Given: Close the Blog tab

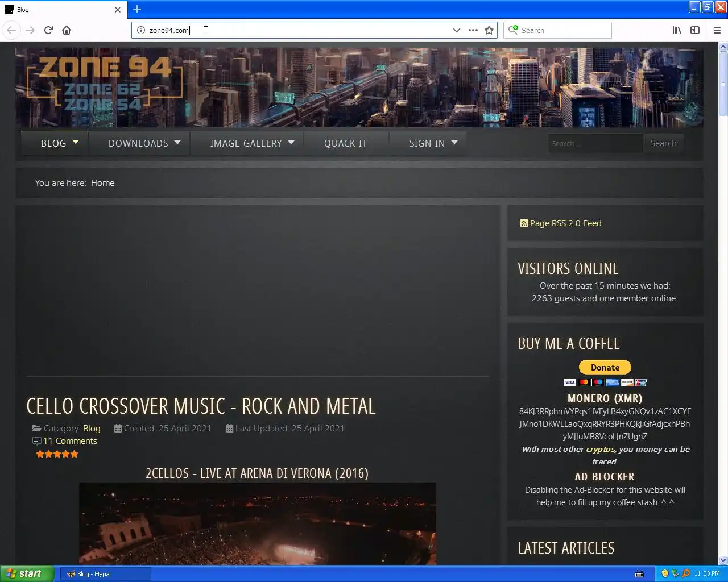Looking at the screenshot, I should (x=118, y=10).
